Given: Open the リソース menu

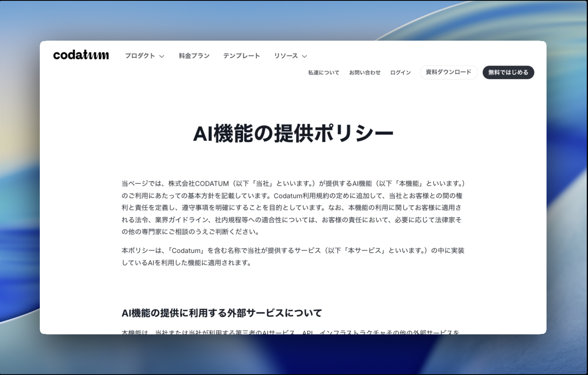Looking at the screenshot, I should coord(286,56).
